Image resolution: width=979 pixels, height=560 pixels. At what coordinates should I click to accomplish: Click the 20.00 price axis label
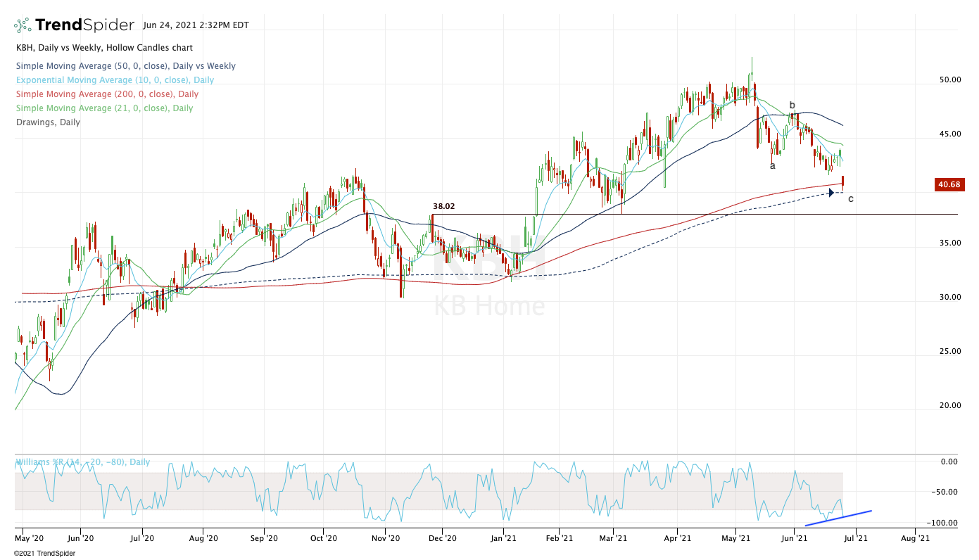click(951, 405)
